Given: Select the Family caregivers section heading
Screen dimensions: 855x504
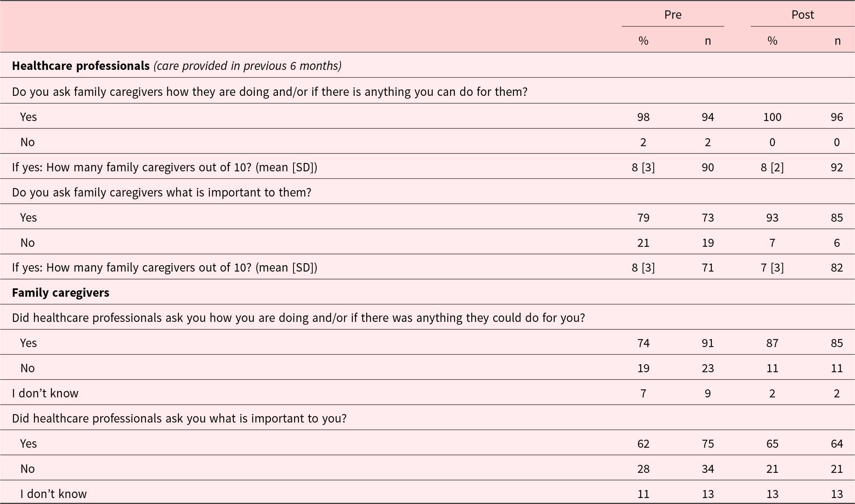Looking at the screenshot, I should [61, 293].
